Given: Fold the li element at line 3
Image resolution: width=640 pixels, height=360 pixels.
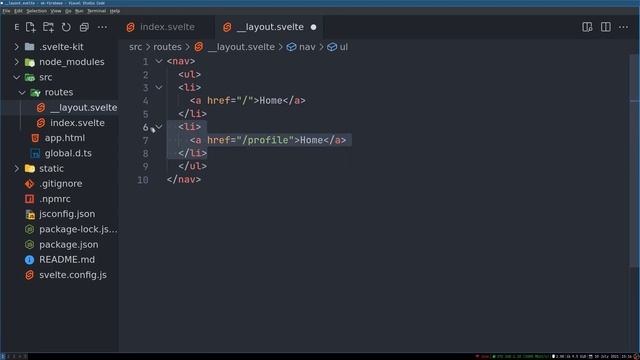Looking at the screenshot, I should [159, 87].
